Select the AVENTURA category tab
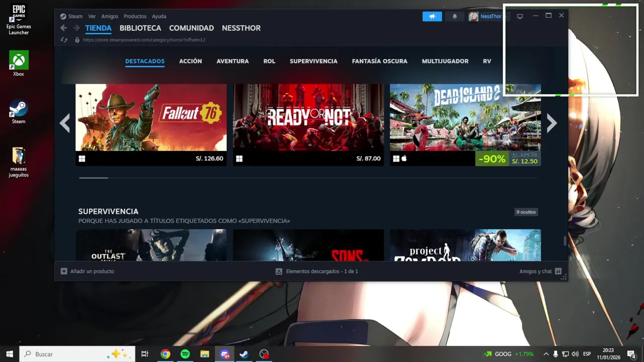644x362 pixels. pos(232,61)
